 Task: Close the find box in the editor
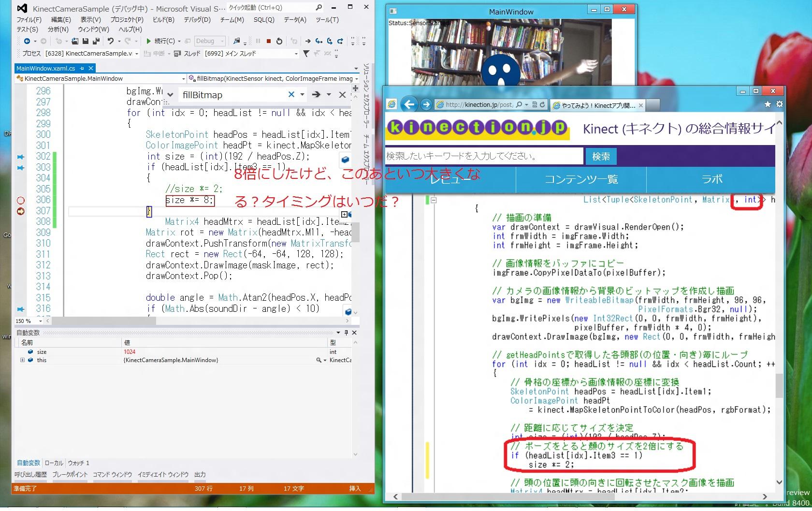342,95
